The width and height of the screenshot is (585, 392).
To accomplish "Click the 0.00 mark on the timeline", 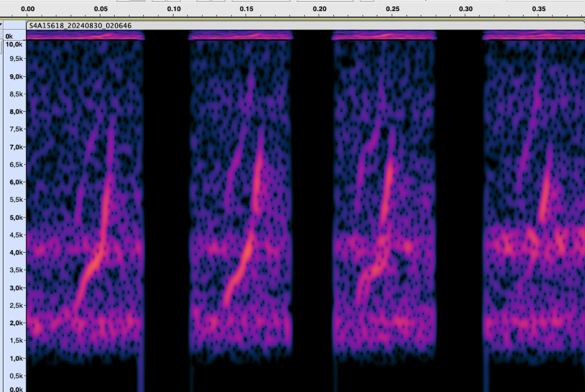I will pyautogui.click(x=28, y=9).
